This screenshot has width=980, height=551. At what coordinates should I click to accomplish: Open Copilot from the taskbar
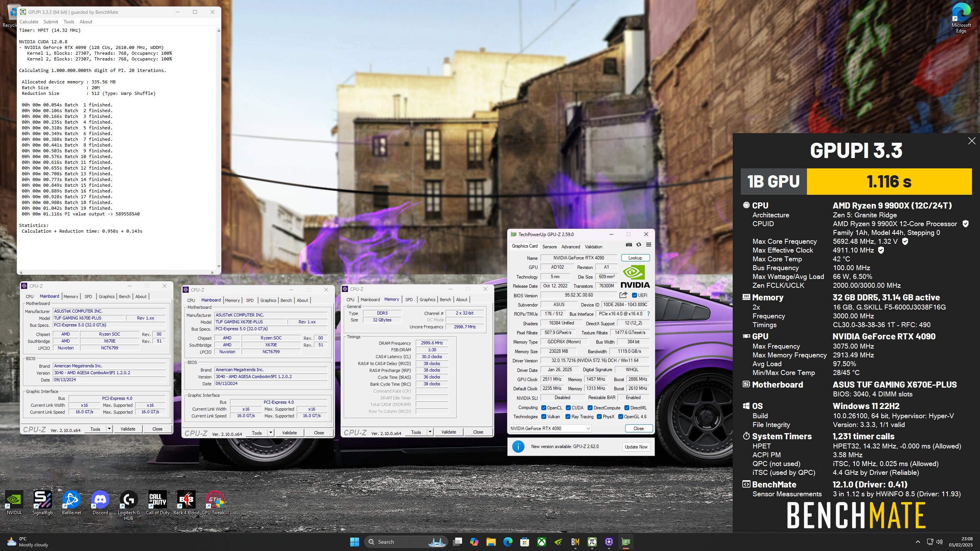point(474,542)
